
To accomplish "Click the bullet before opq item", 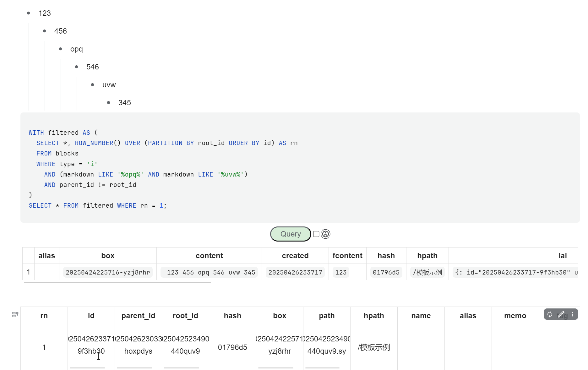I will [61, 49].
